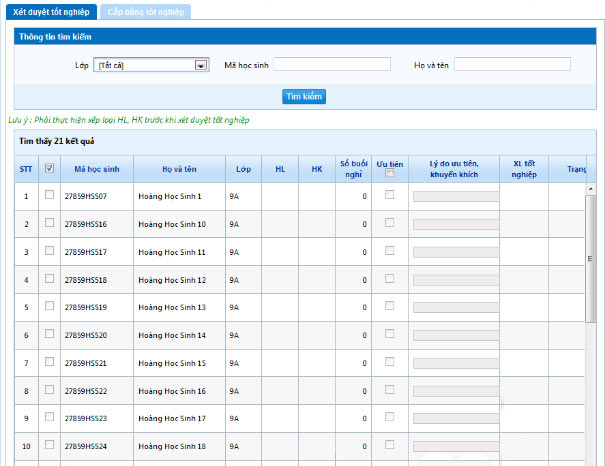Check the row checkbox for Hoàng Học Sinh 1

tap(50, 195)
